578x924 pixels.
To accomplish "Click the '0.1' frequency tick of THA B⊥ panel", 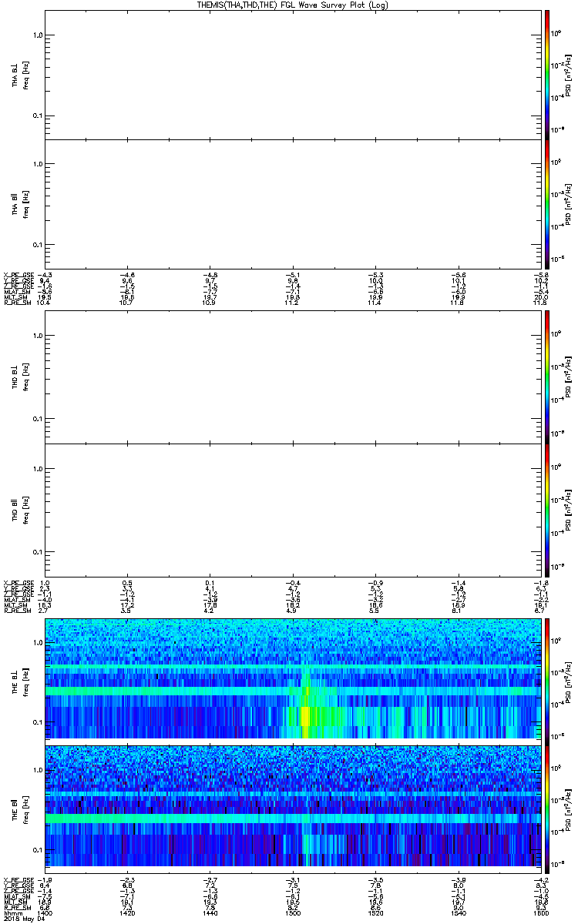I will (x=37, y=116).
